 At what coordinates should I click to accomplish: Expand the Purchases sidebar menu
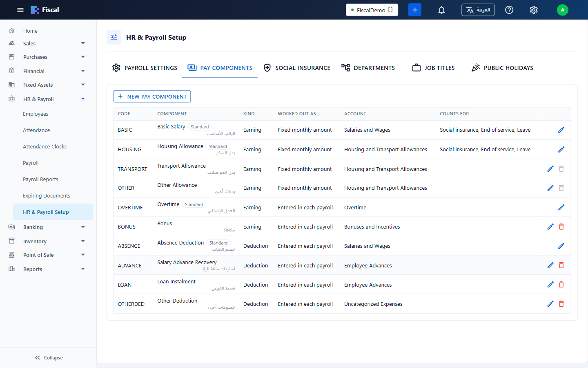pyautogui.click(x=47, y=57)
